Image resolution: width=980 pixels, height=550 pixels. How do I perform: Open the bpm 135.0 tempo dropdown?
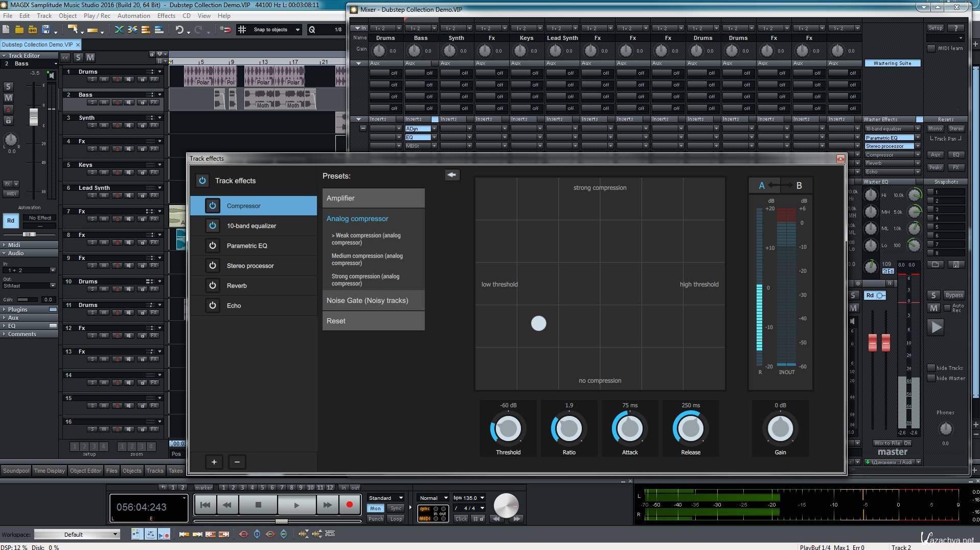point(469,498)
